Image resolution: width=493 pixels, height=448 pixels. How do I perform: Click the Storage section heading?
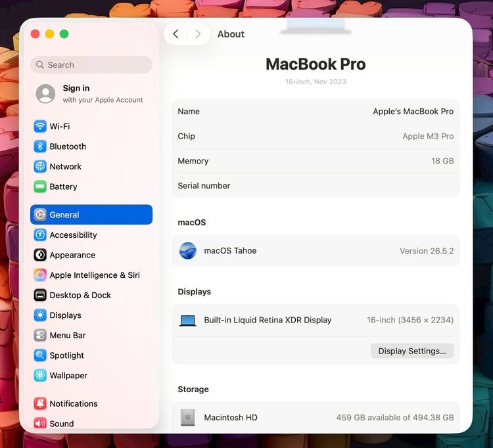pos(193,390)
